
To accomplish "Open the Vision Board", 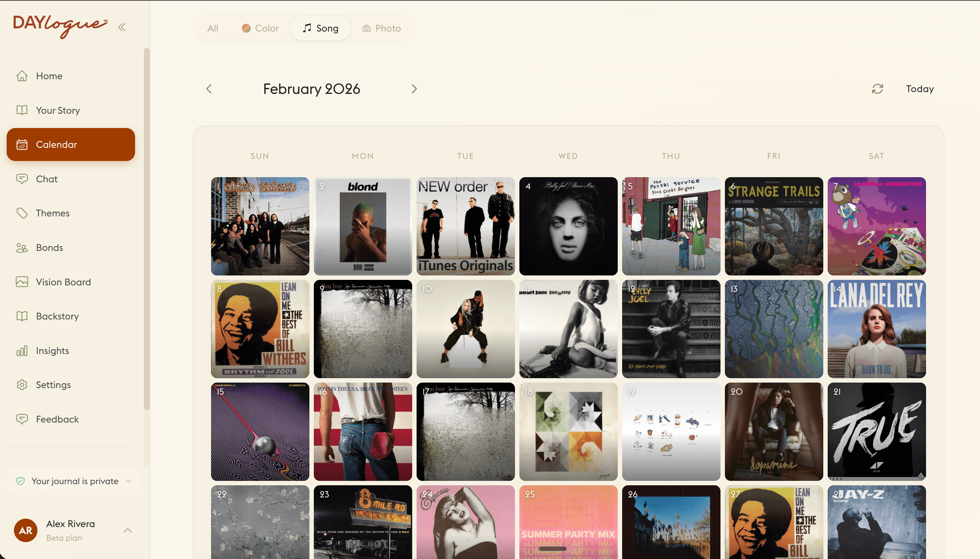I will pos(63,282).
